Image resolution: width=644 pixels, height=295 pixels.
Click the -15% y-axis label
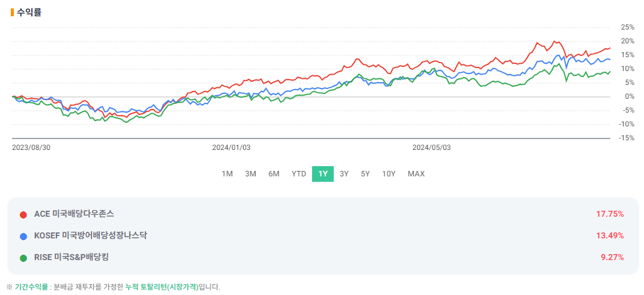(x=626, y=138)
